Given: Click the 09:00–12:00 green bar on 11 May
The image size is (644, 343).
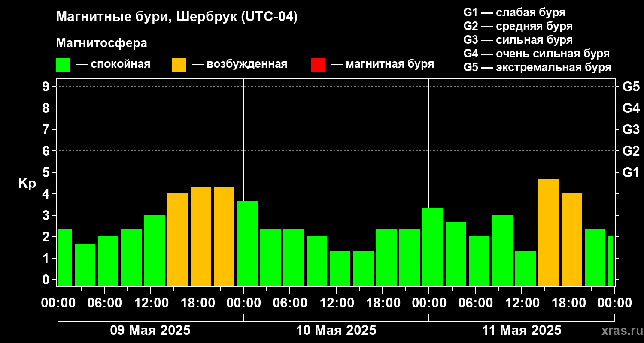Looking at the screenshot, I should tap(502, 250).
